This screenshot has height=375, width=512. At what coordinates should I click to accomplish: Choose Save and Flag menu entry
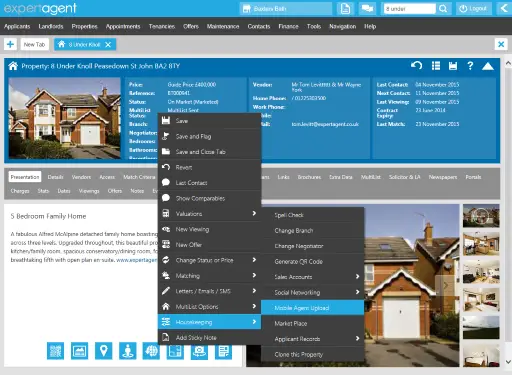[209, 136]
